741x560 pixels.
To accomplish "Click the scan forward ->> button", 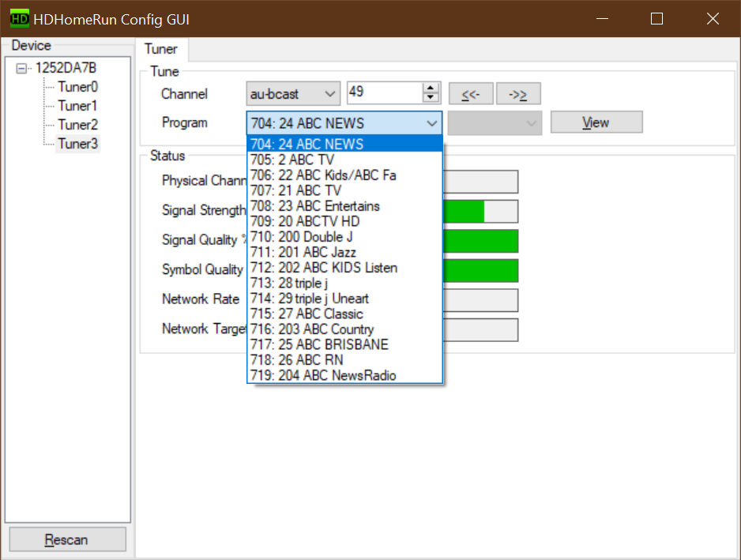I will coord(518,93).
